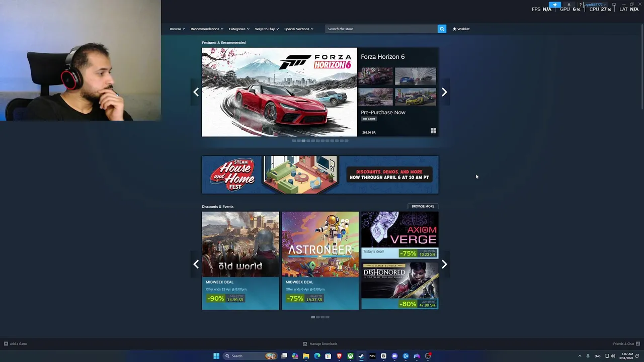Click the Steam page vertical scrollbar
644x362 pixels.
(x=642, y=65)
